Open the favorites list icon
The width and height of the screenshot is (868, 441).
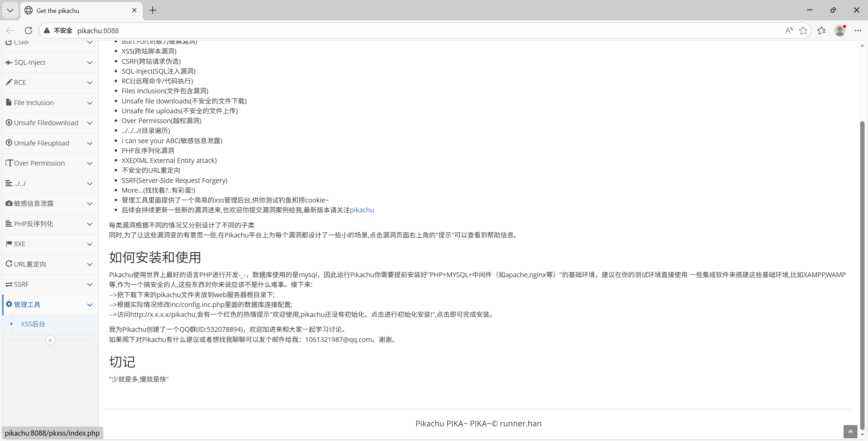[822, 31]
